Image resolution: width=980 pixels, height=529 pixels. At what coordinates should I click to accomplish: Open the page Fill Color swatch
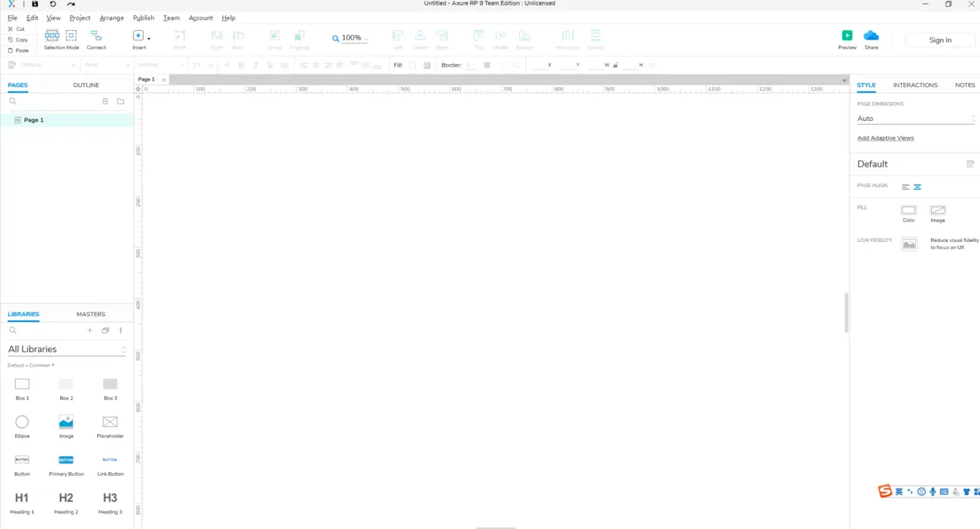point(909,210)
